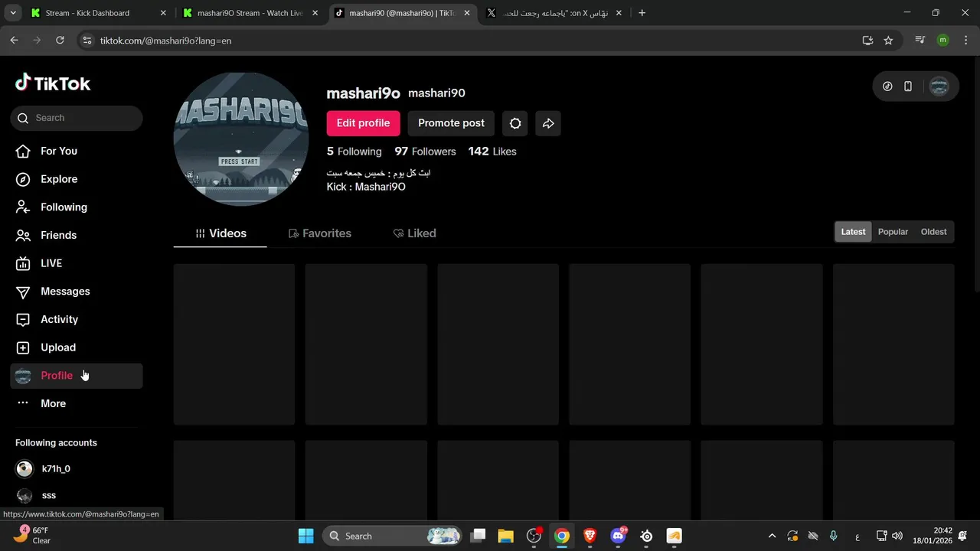Open the Chrome profile m avatar

tap(942, 41)
